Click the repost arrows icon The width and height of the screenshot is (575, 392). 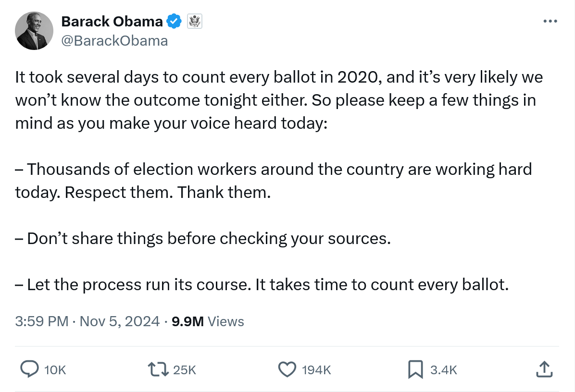pyautogui.click(x=158, y=369)
